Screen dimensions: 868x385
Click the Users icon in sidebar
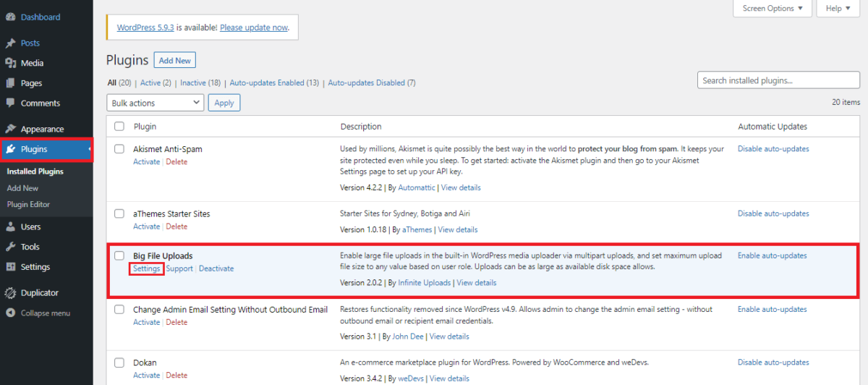pyautogui.click(x=11, y=227)
